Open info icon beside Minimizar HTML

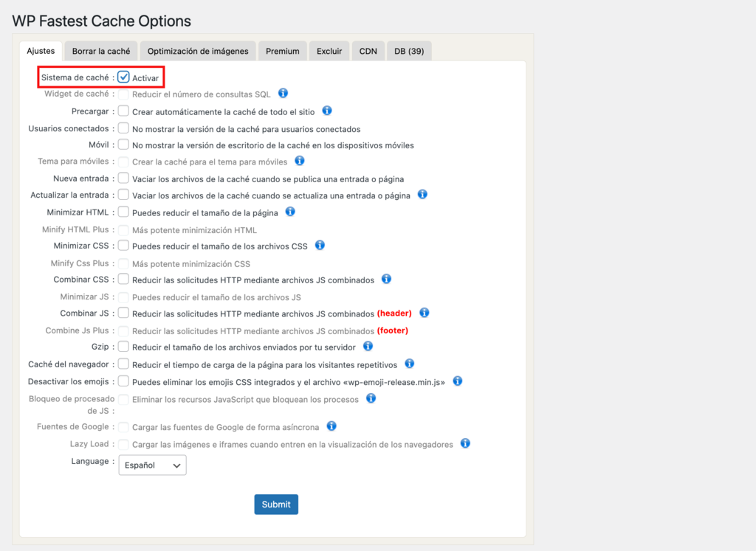coord(289,212)
